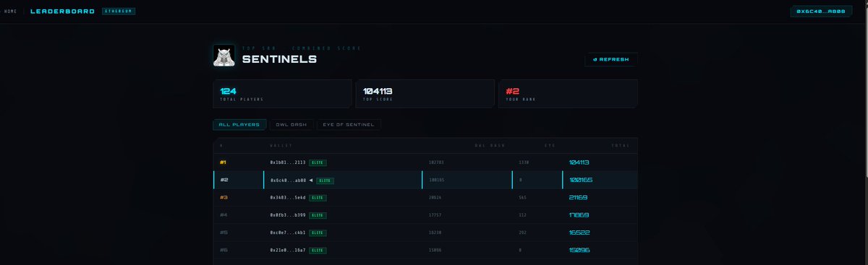
Task: Click the current-user arrow marker in row #2
Action: click(x=311, y=181)
